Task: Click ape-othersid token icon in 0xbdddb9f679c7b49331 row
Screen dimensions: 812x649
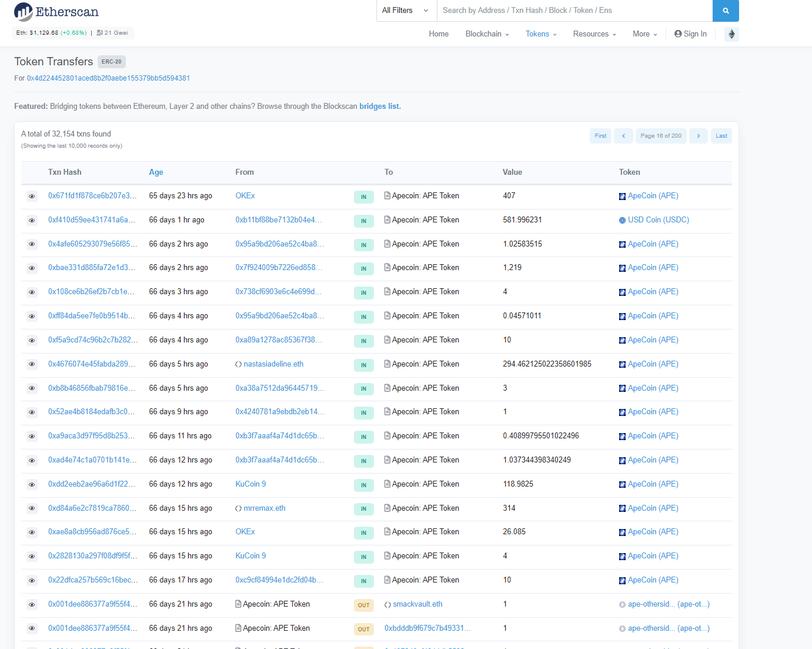Action: (x=622, y=629)
